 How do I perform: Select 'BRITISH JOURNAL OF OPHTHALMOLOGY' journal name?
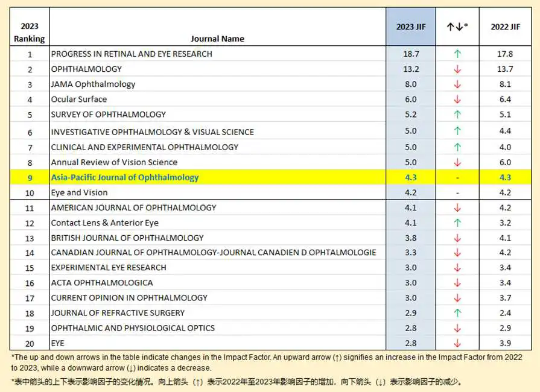point(127,238)
